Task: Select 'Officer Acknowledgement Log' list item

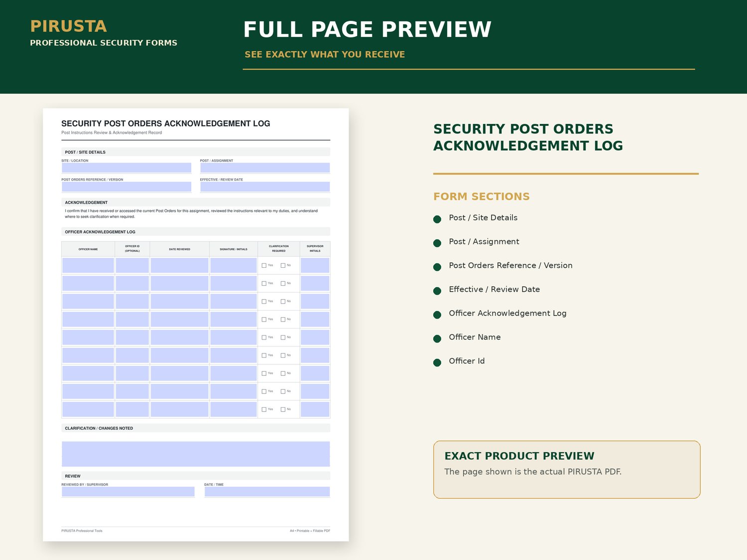Action: pyautogui.click(x=507, y=313)
